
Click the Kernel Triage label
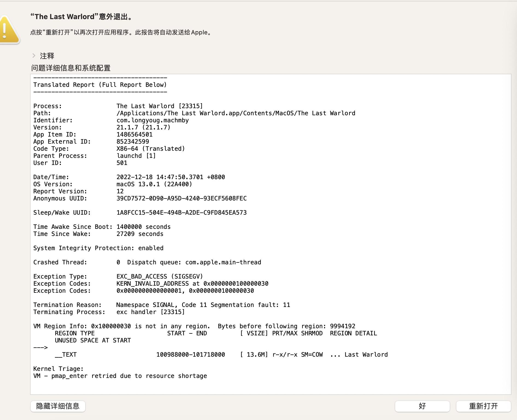click(x=58, y=369)
